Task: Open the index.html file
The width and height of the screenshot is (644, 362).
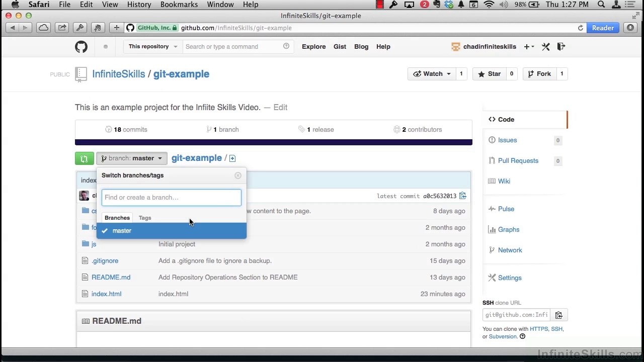Action: (106, 294)
